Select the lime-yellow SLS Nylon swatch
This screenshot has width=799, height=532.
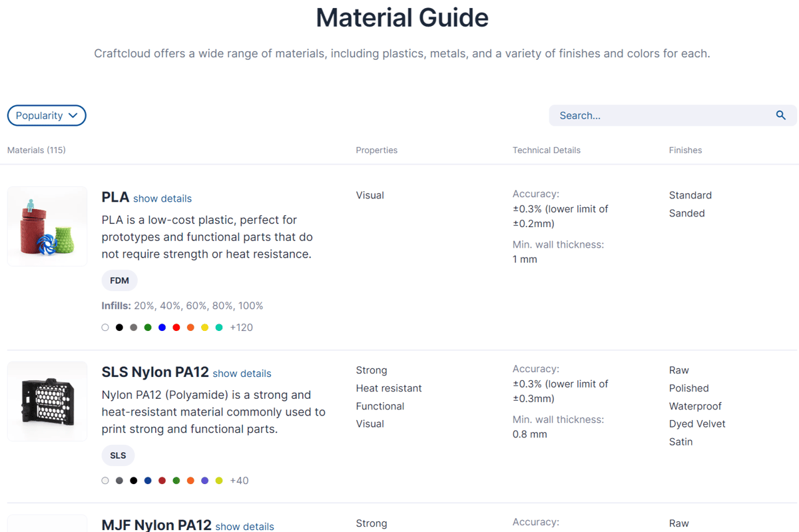pyautogui.click(x=219, y=481)
